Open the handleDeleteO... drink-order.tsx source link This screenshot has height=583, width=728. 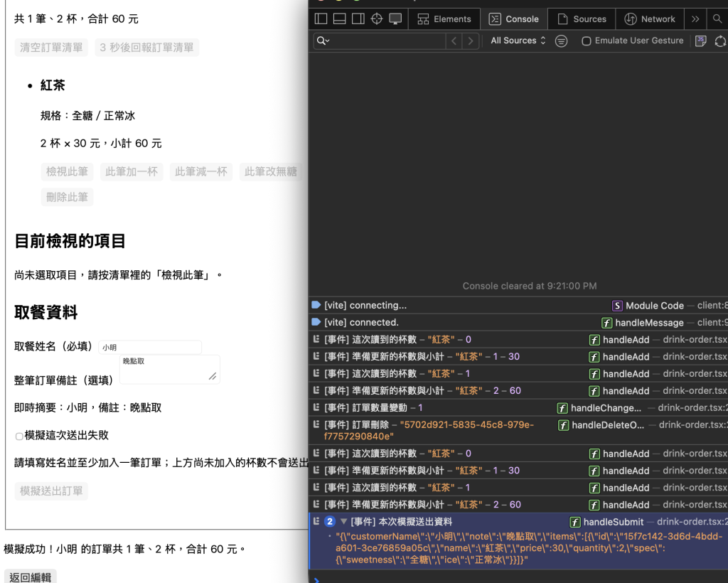693,424
